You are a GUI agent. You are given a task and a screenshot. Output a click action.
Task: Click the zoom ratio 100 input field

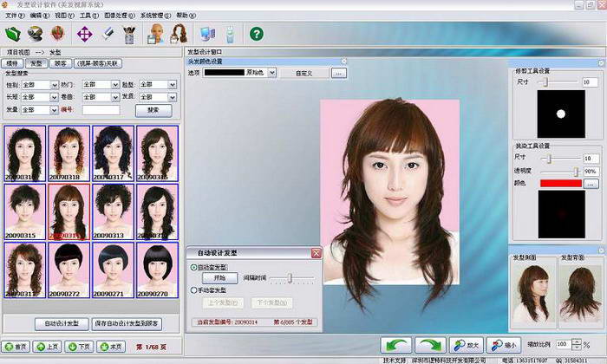click(564, 344)
